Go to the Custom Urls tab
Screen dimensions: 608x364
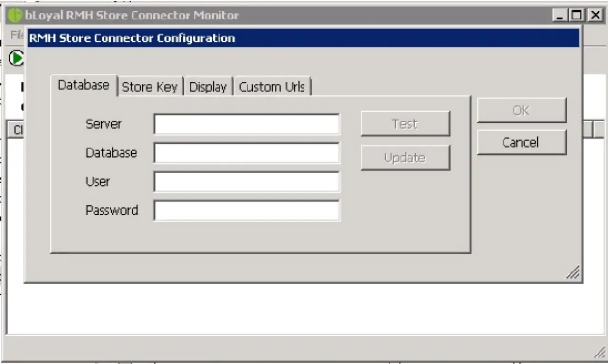(x=272, y=87)
